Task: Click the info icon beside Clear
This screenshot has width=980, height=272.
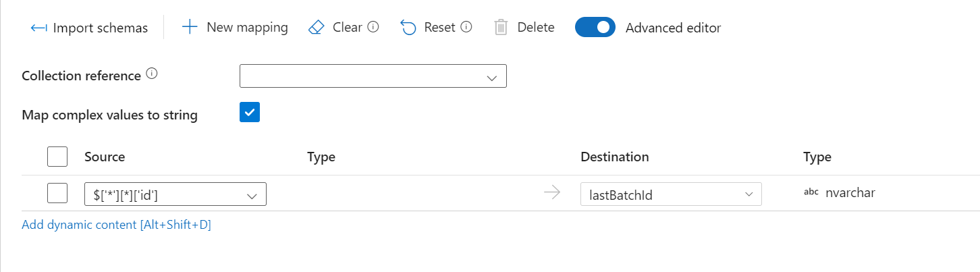Action: click(373, 27)
